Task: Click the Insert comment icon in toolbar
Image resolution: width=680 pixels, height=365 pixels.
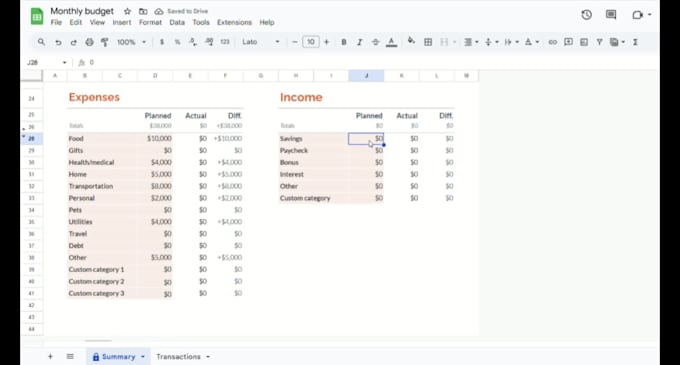Action: coord(568,42)
